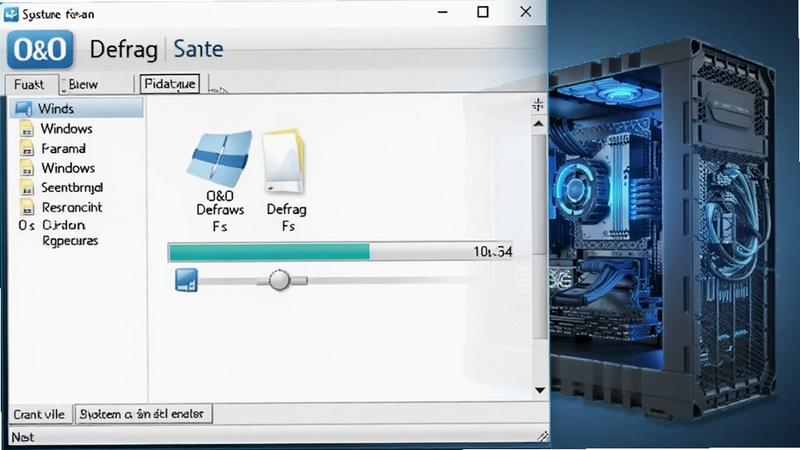The image size is (800, 450).
Task: Open the first Windows folder
Action: [x=66, y=129]
